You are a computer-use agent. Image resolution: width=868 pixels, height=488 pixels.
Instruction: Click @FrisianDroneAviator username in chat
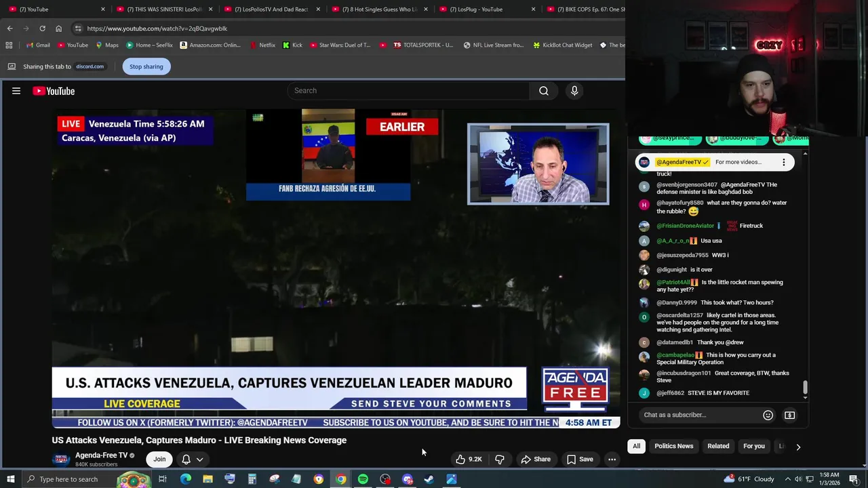point(685,226)
